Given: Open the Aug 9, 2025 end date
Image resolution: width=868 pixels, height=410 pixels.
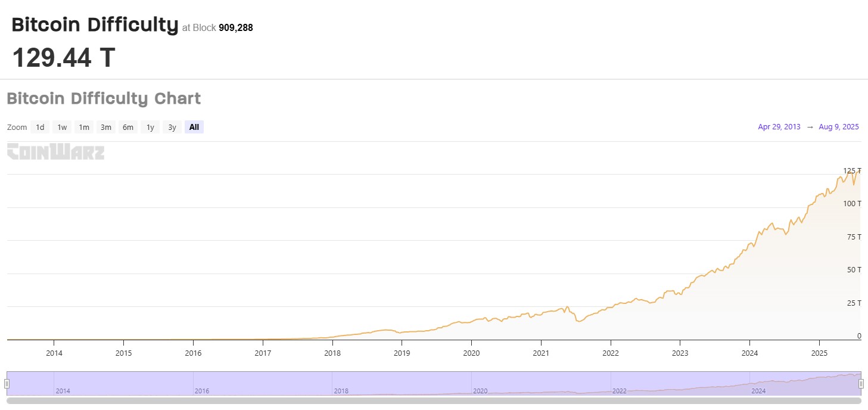Looking at the screenshot, I should click(x=839, y=127).
